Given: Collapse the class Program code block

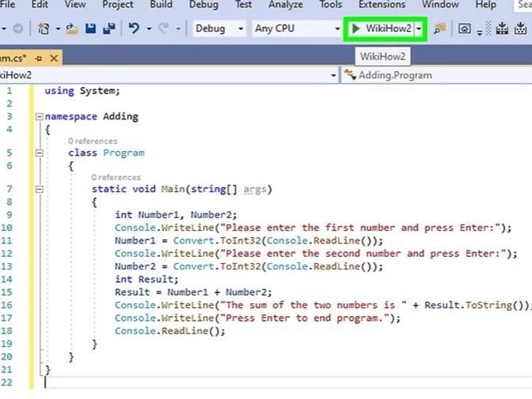Looking at the screenshot, I should click(38, 153).
